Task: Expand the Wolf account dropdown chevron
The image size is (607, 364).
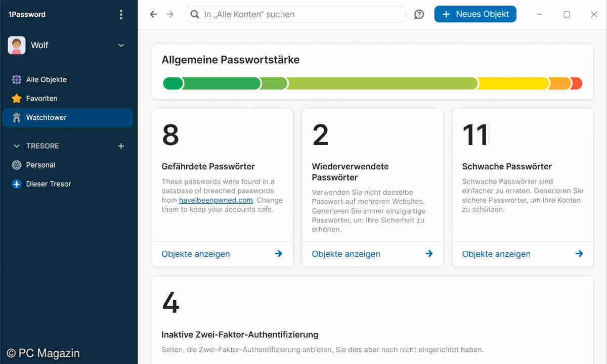Action: (x=121, y=45)
